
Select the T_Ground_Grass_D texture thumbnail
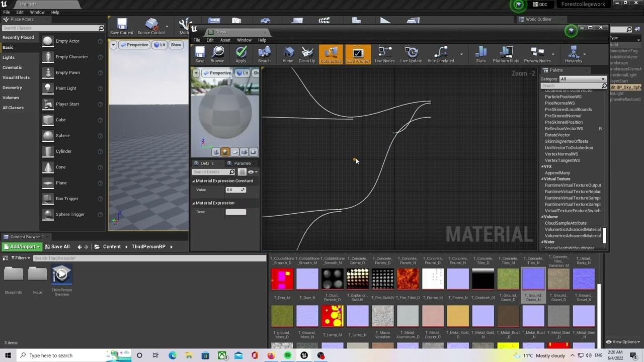click(x=508, y=278)
